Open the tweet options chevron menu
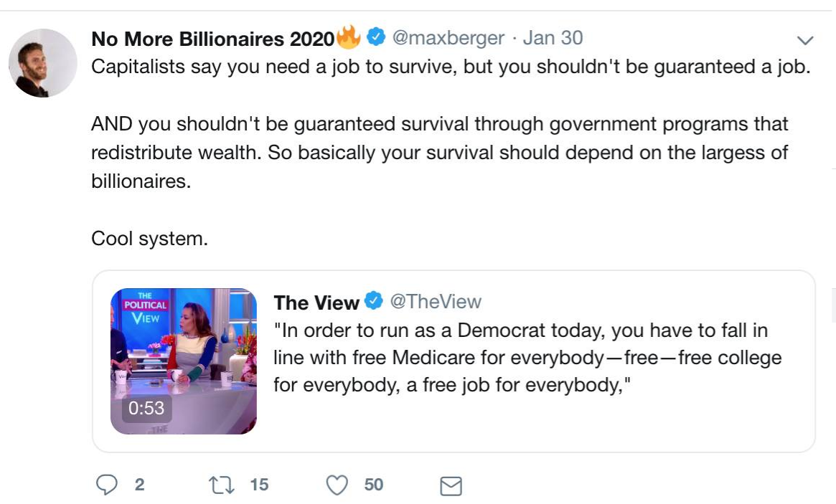The image size is (836, 504). click(805, 39)
